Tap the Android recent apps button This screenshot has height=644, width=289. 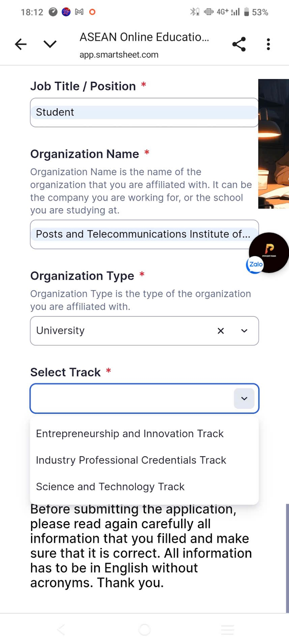click(x=227, y=630)
